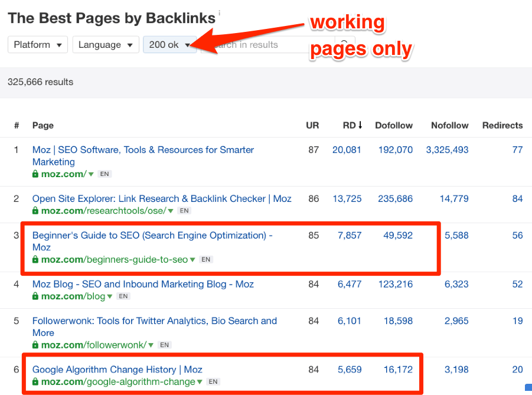Click the lock icon beside moz.com/
The width and height of the screenshot is (532, 395).
coord(35,174)
